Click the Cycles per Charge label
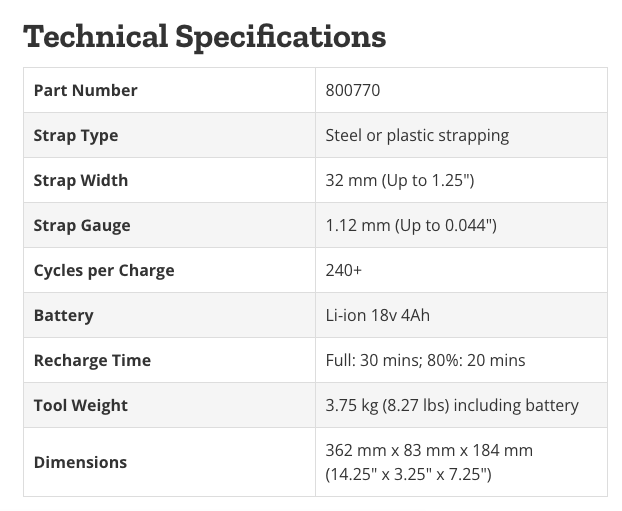Image resolution: width=622 pixels, height=511 pixels. 104,270
